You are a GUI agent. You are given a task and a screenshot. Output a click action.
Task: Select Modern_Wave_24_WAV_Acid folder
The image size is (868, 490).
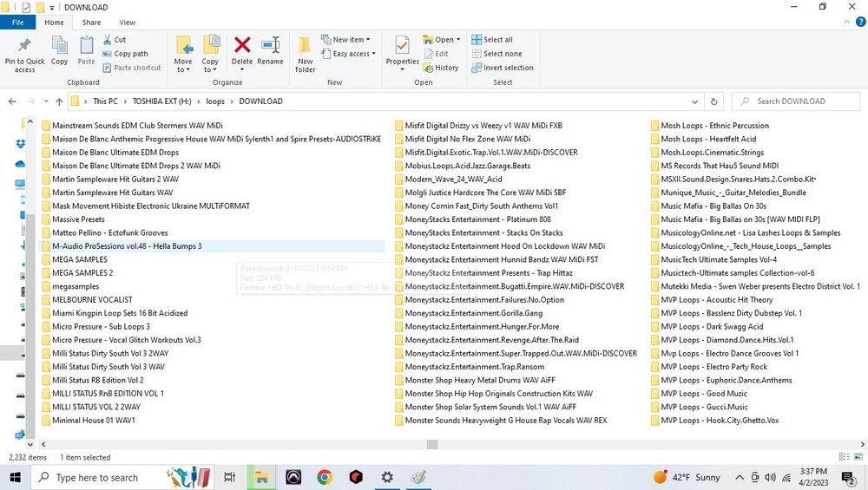pos(453,180)
